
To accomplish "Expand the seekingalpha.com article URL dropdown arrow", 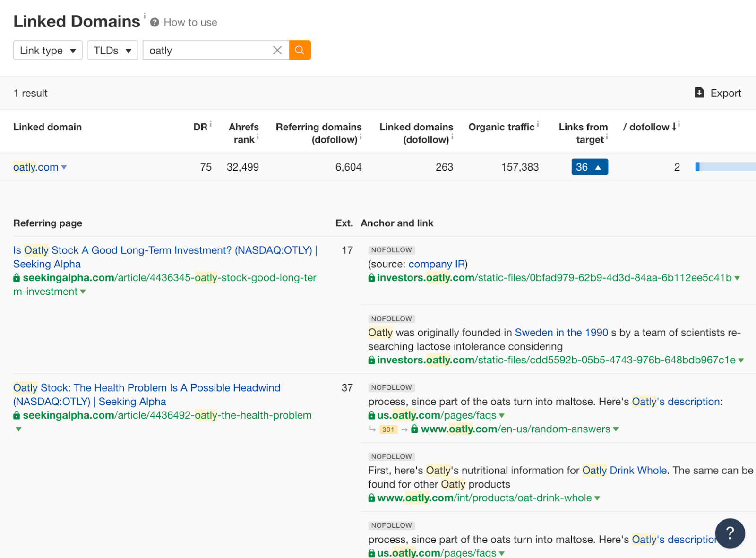I will tap(83, 292).
